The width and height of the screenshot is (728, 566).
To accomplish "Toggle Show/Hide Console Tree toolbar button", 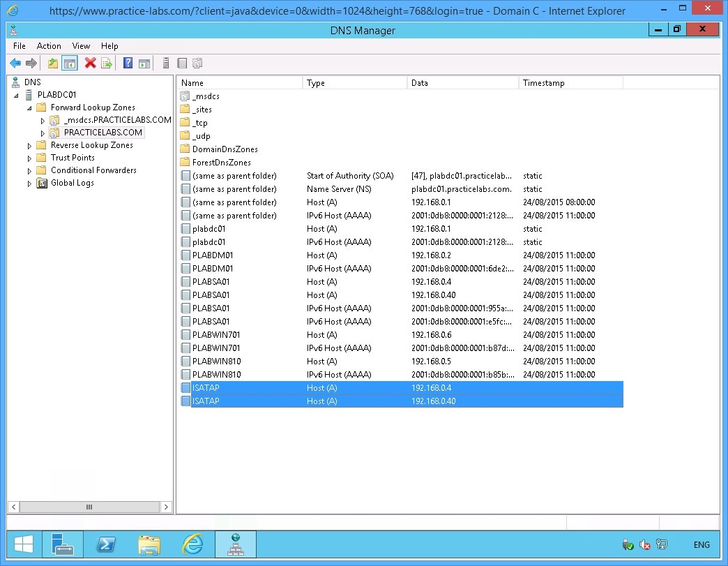I will coord(70,64).
